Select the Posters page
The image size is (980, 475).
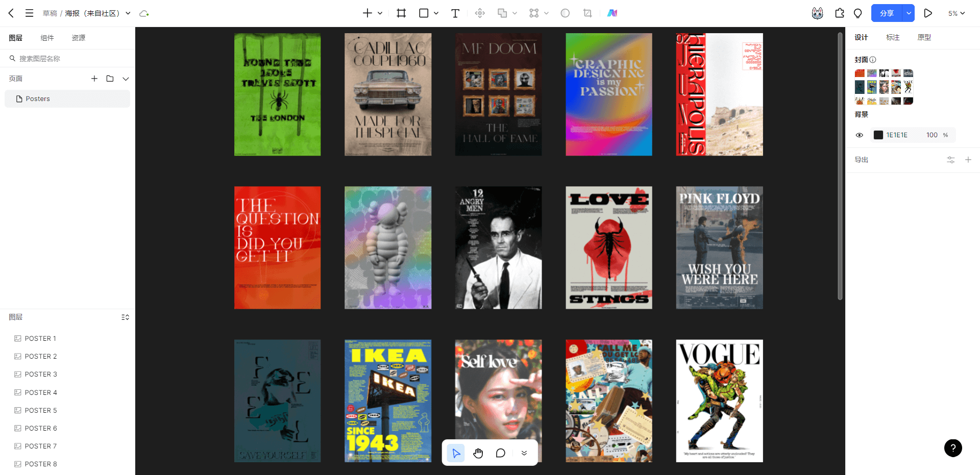pos(67,99)
